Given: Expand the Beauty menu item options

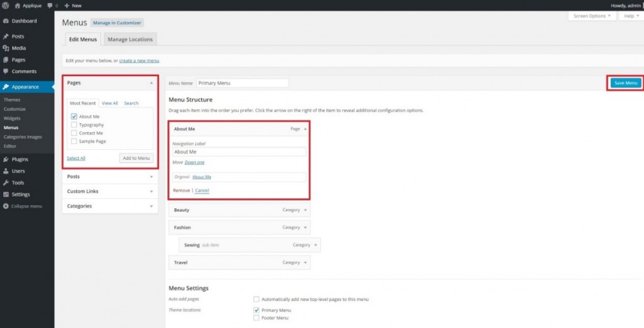Looking at the screenshot, I should click(306, 210).
